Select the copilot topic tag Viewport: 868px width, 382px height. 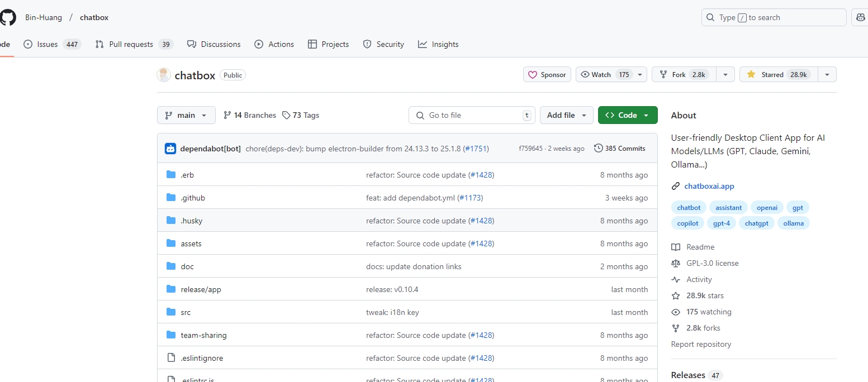click(687, 223)
